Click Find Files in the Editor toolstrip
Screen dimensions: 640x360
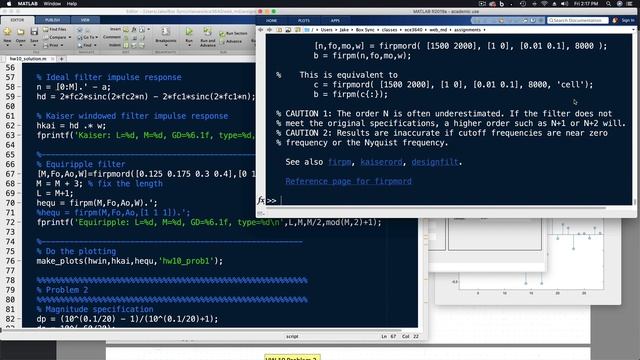click(x=55, y=29)
